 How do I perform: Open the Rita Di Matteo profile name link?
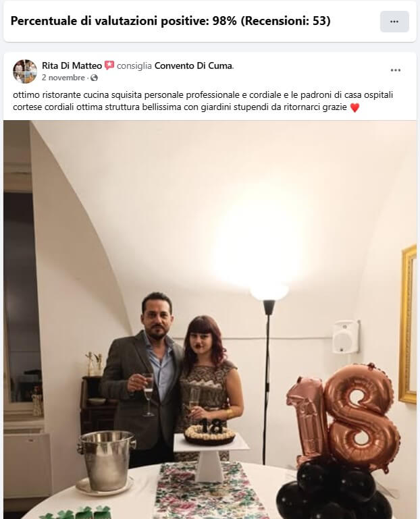coord(72,66)
